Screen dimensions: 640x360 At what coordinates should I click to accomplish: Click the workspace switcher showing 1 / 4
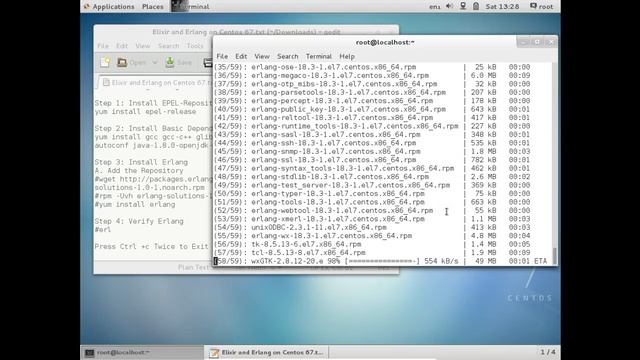tap(548, 352)
